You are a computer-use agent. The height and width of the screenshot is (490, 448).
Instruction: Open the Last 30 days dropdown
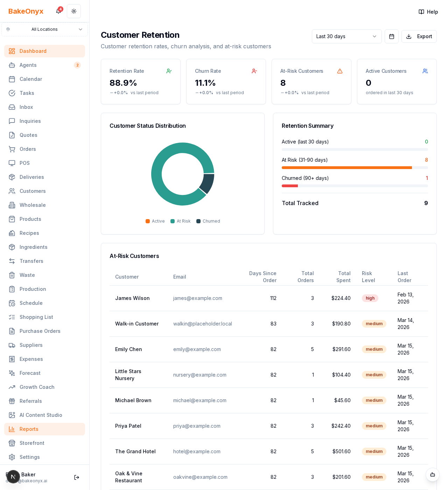click(346, 36)
